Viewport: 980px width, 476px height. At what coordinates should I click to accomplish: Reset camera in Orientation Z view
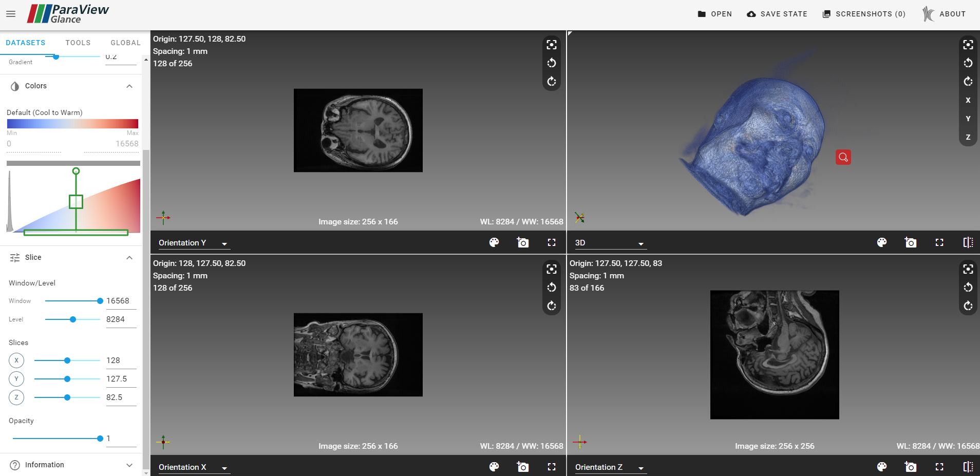click(968, 269)
